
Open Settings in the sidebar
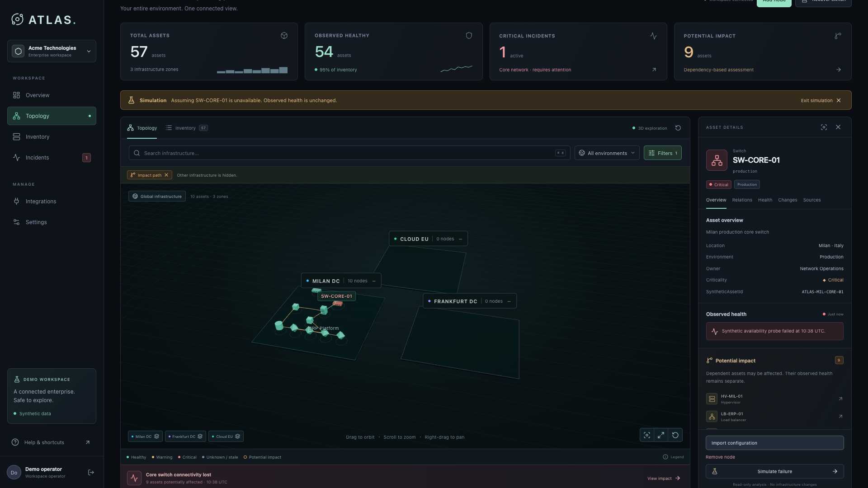[x=52, y=222]
